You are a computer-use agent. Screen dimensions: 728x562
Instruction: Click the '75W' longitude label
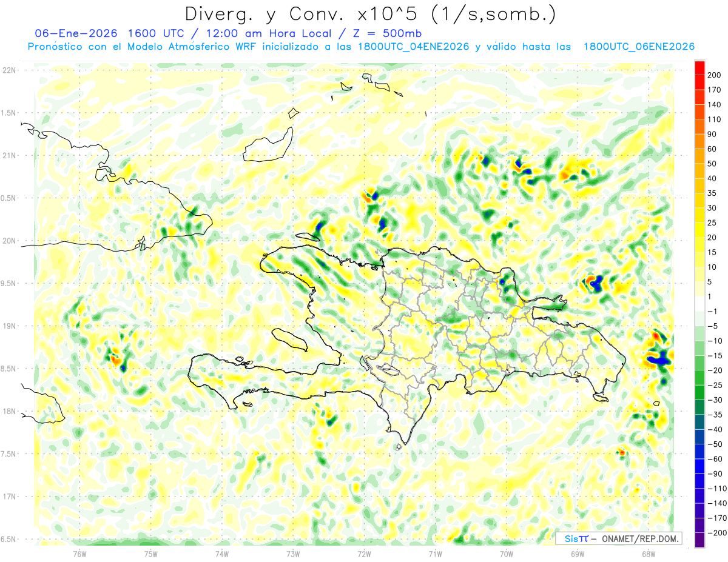point(150,554)
